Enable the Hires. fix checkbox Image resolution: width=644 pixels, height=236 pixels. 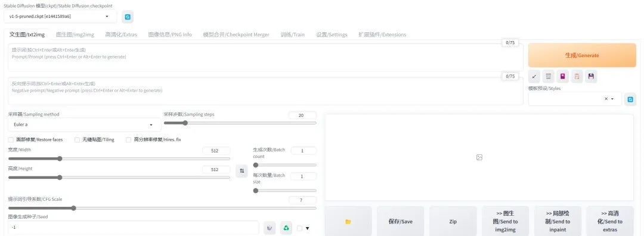pyautogui.click(x=129, y=139)
